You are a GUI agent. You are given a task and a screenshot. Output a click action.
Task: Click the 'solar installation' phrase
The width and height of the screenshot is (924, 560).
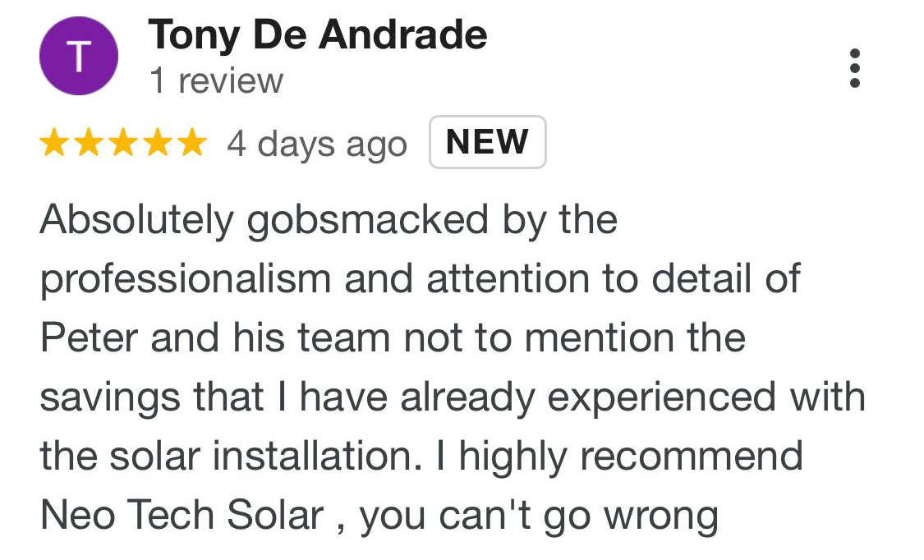(266, 457)
